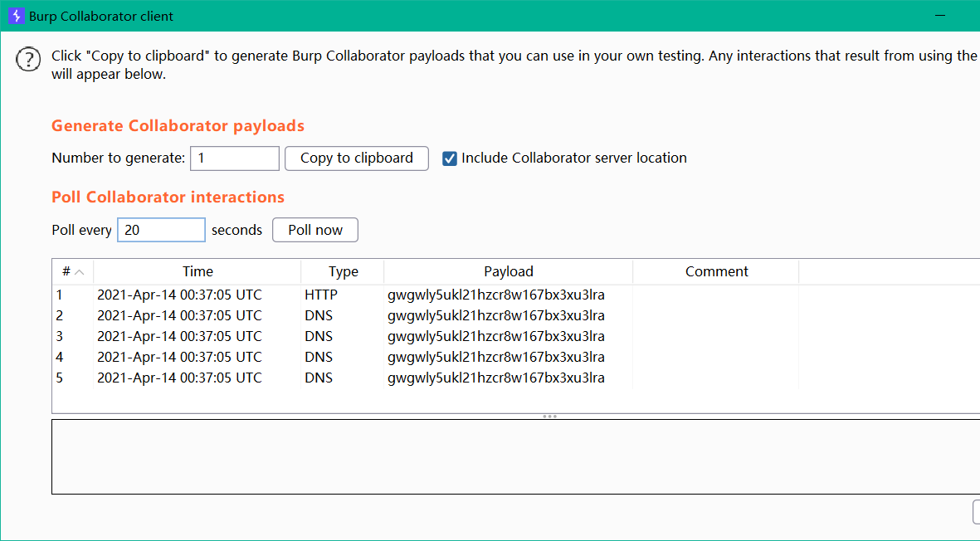Select row number 2 cell

(72, 315)
